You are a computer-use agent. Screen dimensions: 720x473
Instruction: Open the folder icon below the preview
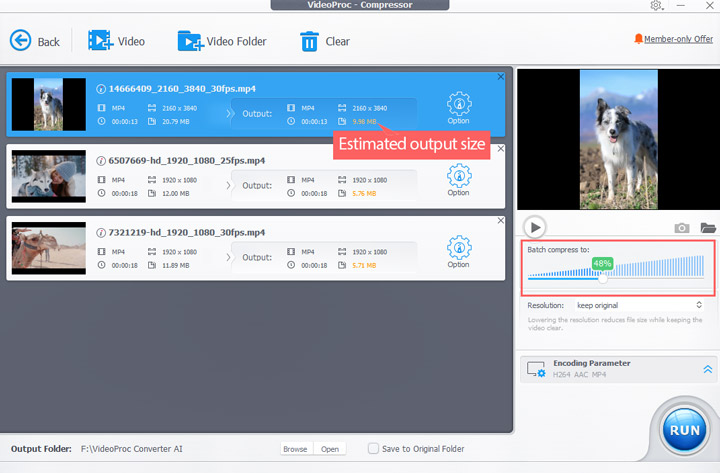[708, 228]
